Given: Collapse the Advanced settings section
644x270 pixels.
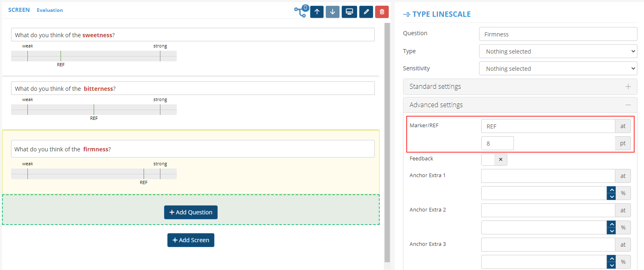Looking at the screenshot, I should (x=436, y=105).
